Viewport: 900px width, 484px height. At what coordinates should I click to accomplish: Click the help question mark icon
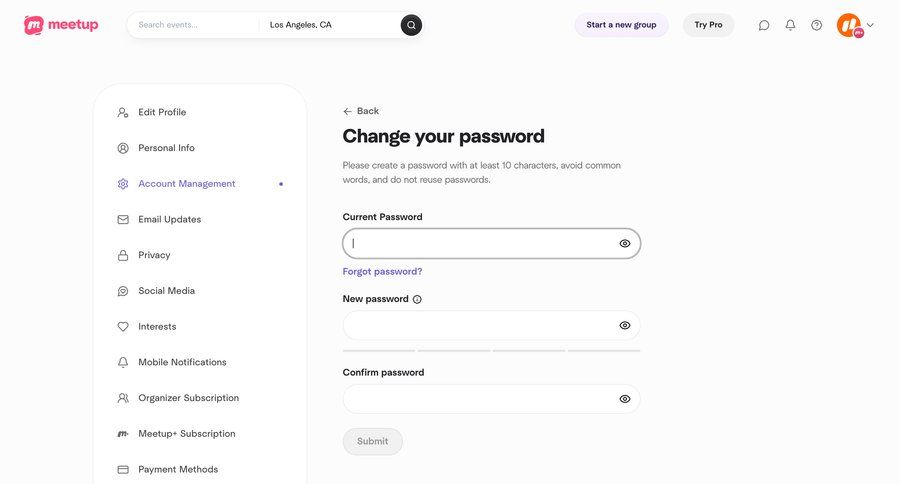click(x=816, y=25)
